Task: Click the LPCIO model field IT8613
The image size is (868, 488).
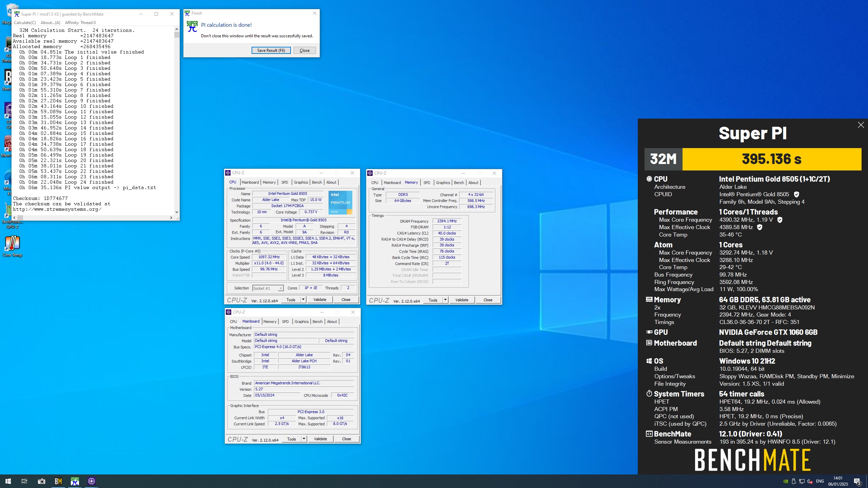Action: 304,367
